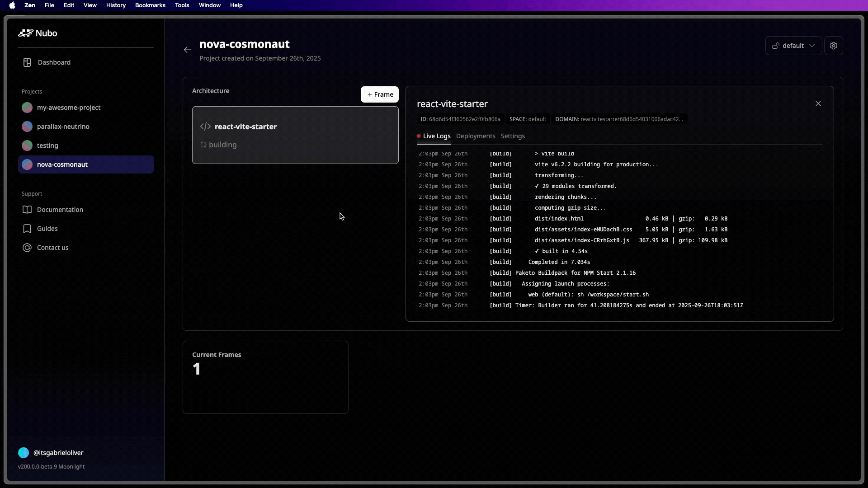This screenshot has width=868, height=488.
Task: Click the code brackets icon on react-vite-starter
Action: (x=205, y=127)
